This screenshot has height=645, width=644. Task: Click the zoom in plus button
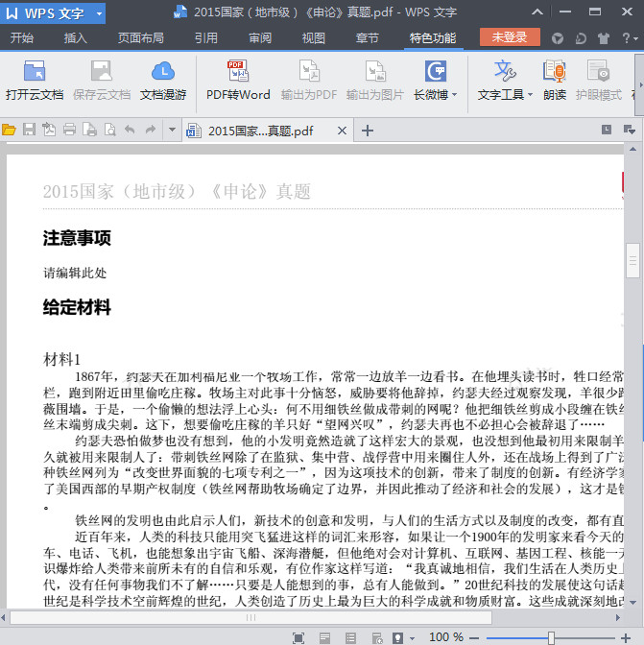pyautogui.click(x=626, y=638)
